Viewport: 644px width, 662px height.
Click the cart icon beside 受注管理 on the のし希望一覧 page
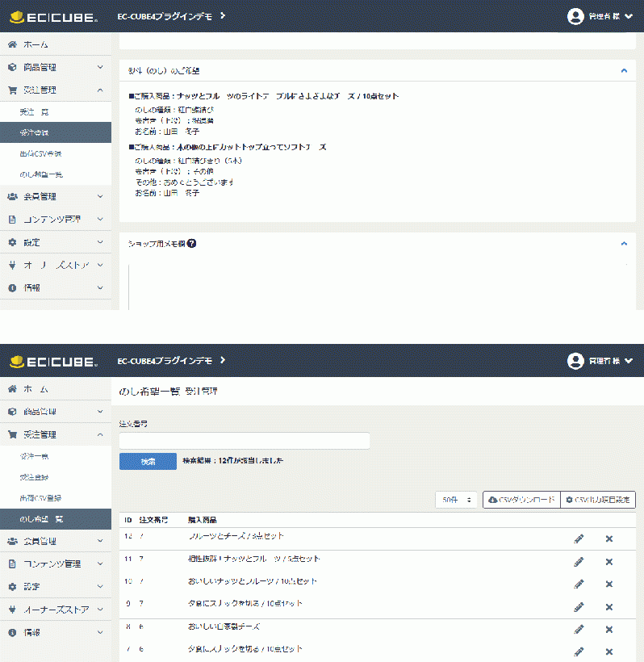[x=12, y=434]
